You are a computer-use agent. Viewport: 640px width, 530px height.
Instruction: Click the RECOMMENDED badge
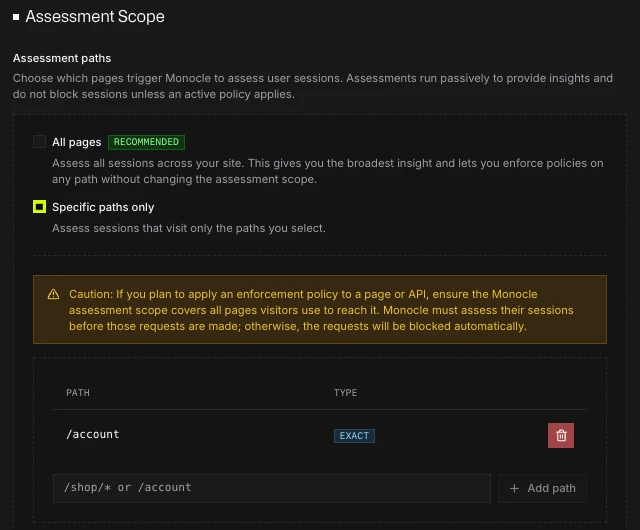tap(146, 142)
